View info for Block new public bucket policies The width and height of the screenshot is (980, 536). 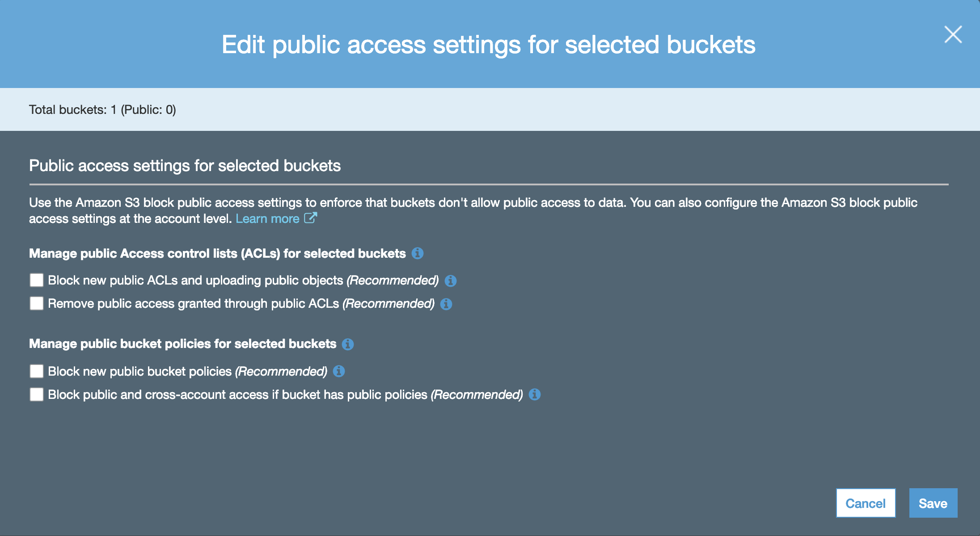tap(339, 371)
